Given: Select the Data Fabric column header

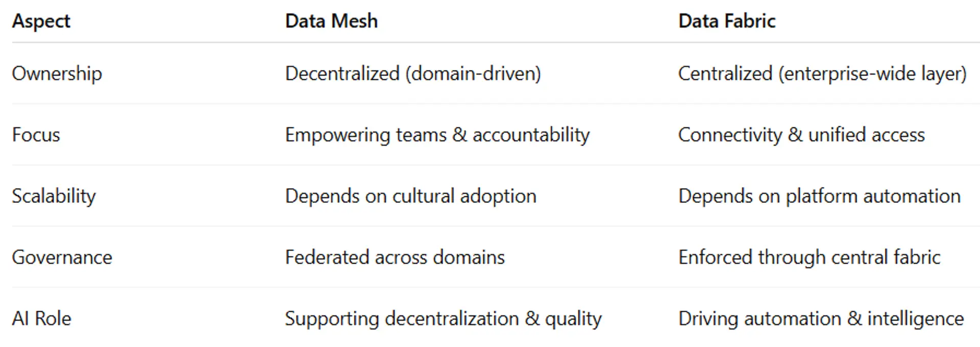Looking at the screenshot, I should (x=726, y=21).
